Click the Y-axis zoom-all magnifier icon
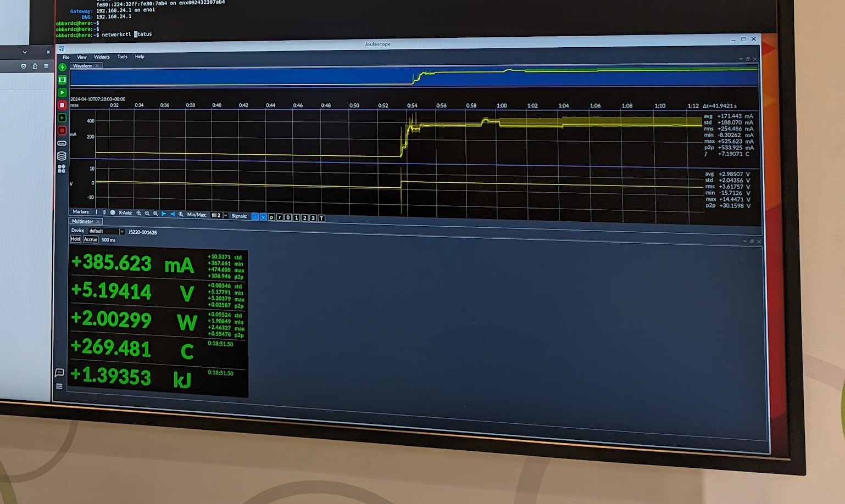845x504 pixels. [181, 214]
